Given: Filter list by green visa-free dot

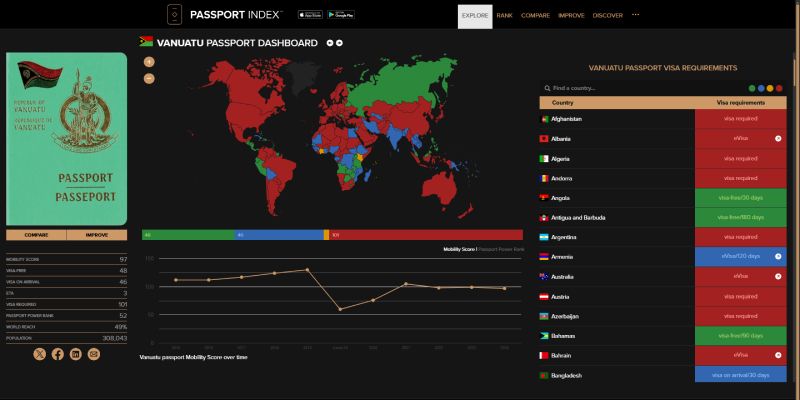Looking at the screenshot, I should tap(752, 88).
